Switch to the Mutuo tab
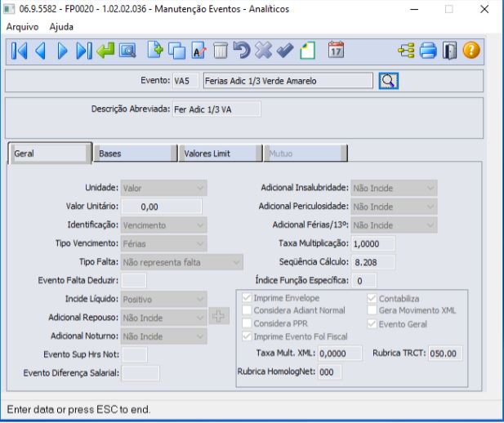504x423 pixels. click(306, 154)
